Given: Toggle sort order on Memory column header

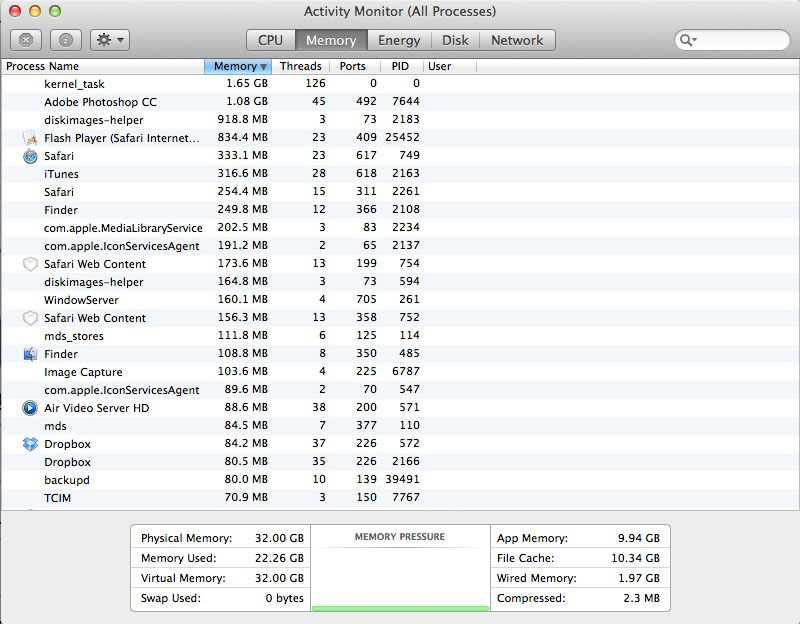Looking at the screenshot, I should 238,66.
